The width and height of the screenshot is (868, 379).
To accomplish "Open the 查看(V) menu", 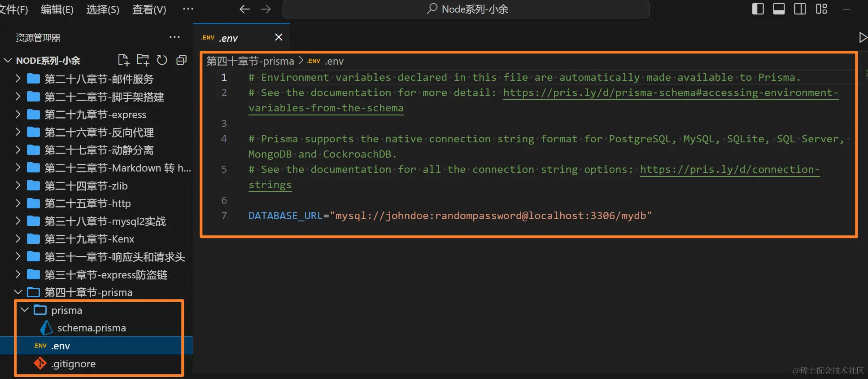I will (x=149, y=9).
